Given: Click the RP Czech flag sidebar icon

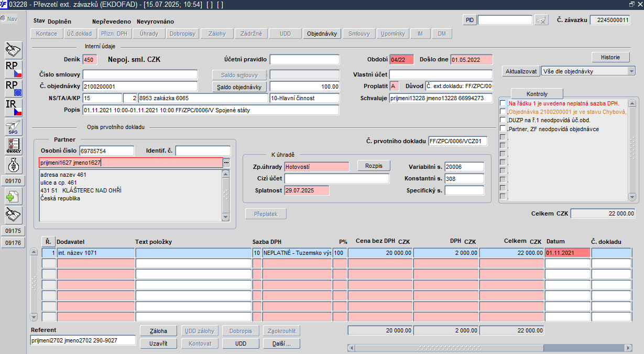Looking at the screenshot, I should click(14, 69).
